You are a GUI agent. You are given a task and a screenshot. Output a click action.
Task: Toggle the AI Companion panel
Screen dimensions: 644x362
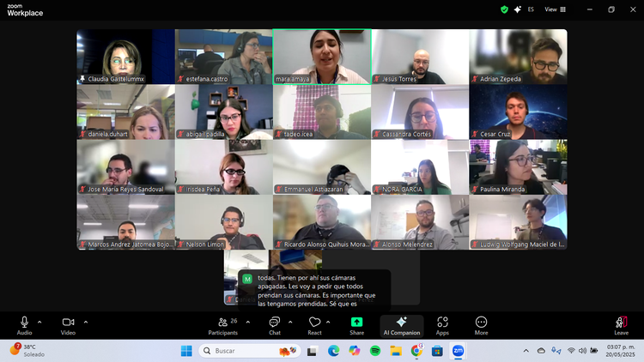click(401, 325)
